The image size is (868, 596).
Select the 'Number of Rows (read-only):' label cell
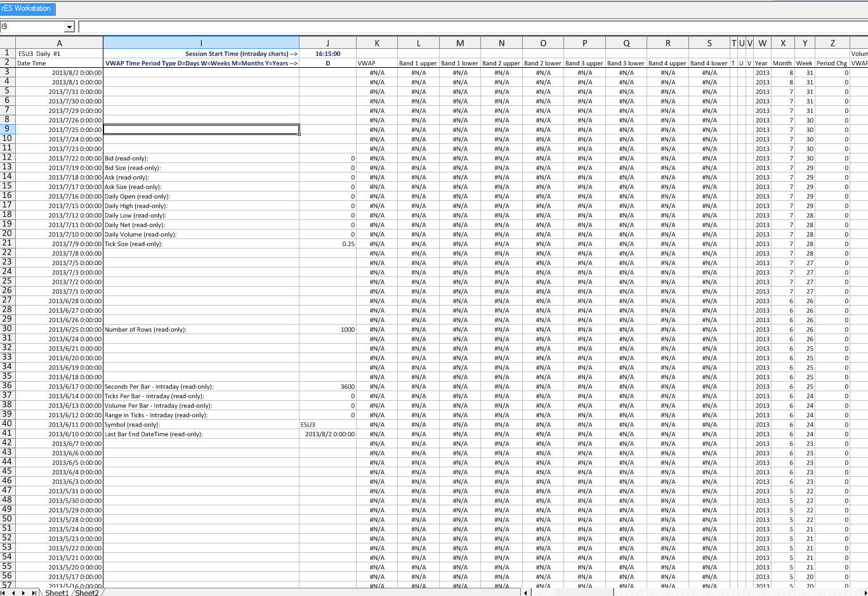click(x=201, y=330)
